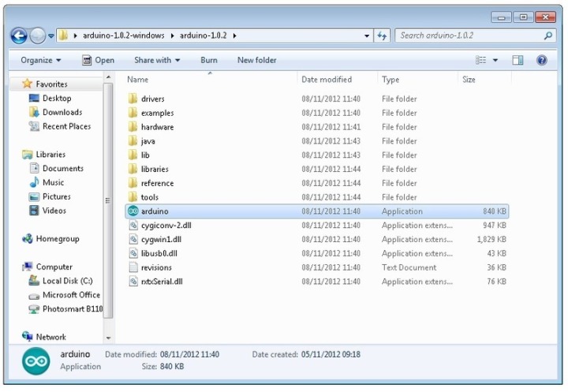Click Text Document type of revisions
Screen dimensions: 568x392
coord(409,267)
